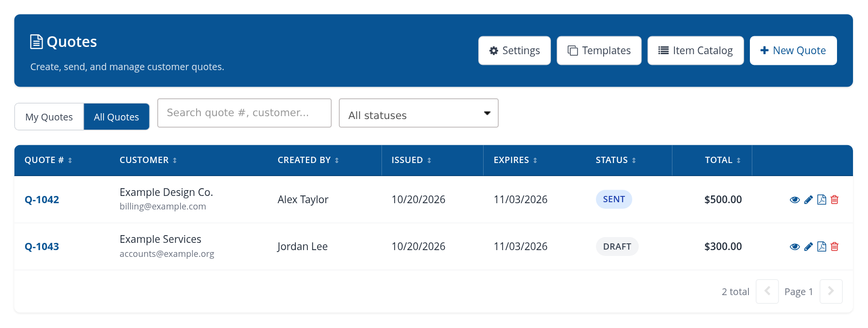Screen dimensions: 868x328
Task: Open the Q-1043 quote link
Action: (x=42, y=247)
